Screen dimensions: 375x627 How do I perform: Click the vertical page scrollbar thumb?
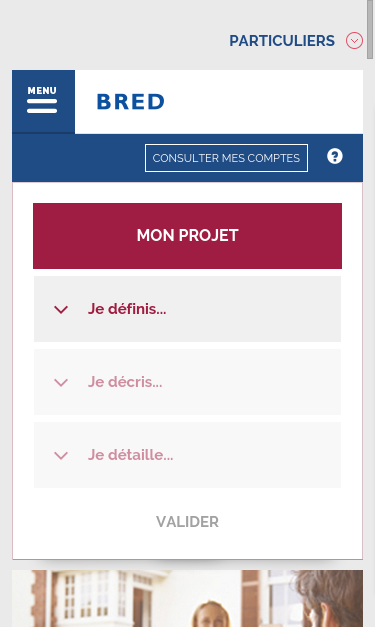(370, 30)
